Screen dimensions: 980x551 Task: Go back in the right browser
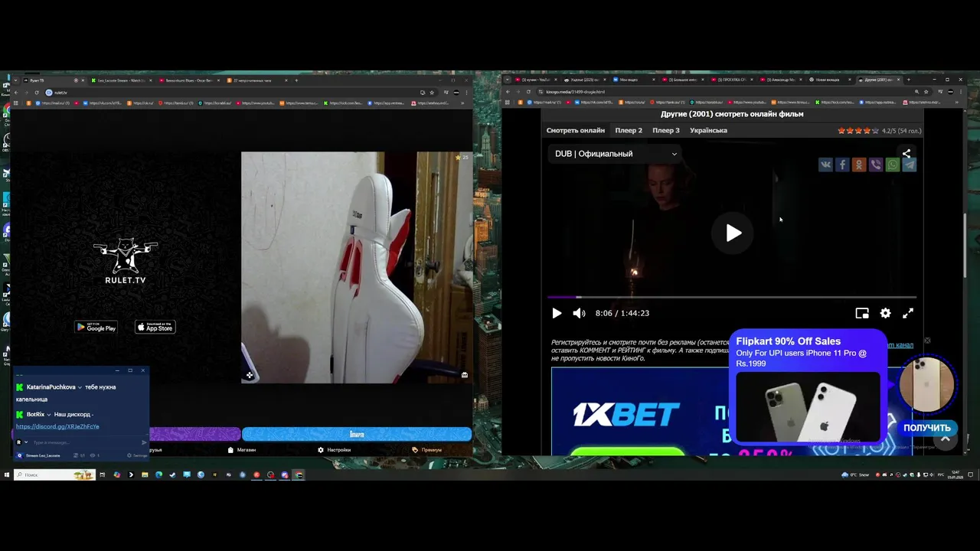(507, 92)
